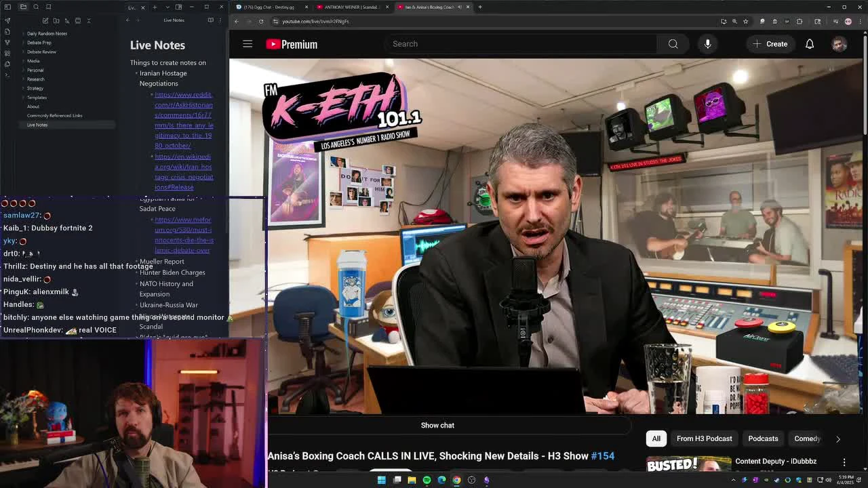Screen dimensions: 868x488
Task: Change the sort order in Obsidian explorer
Action: click(67, 20)
